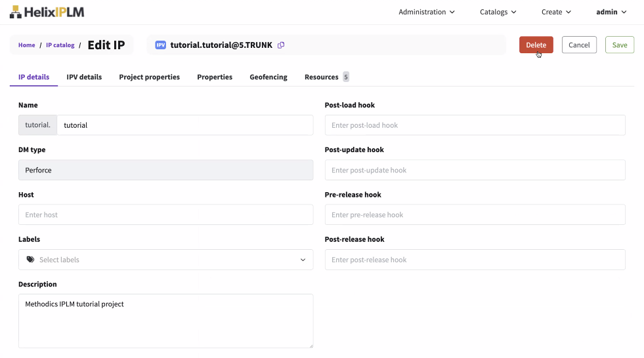Open the admin user menu
Screen dimensions: 644x358
click(x=611, y=12)
